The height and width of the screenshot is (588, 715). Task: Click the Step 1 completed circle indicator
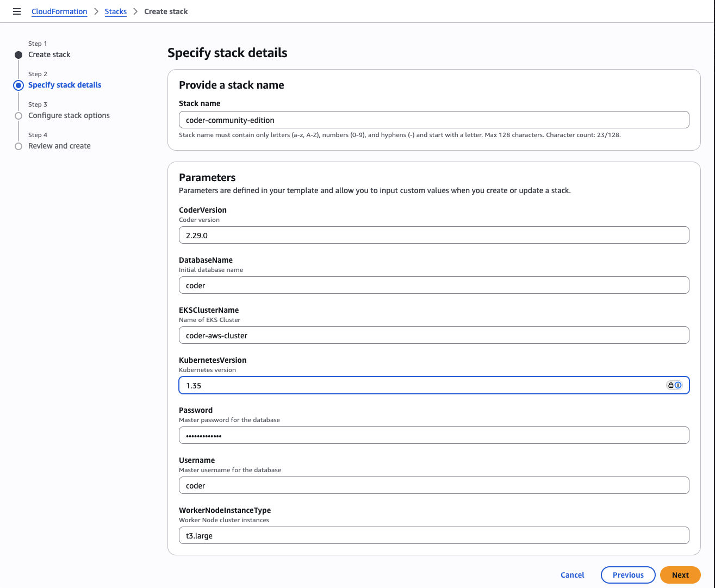[18, 54]
